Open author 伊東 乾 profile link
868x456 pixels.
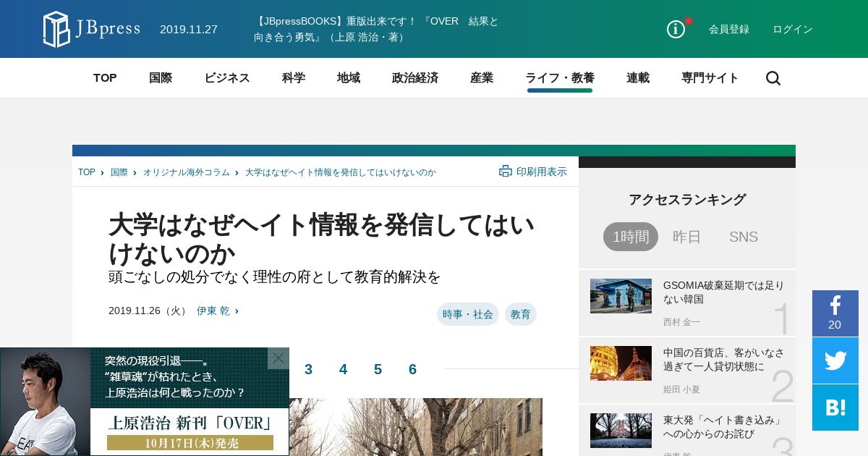(213, 311)
